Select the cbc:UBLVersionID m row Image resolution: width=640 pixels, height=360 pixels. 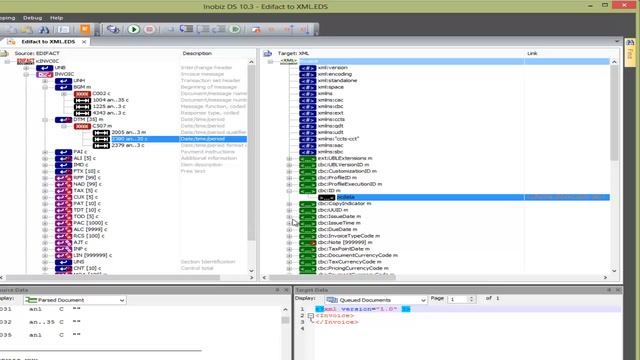(343, 165)
